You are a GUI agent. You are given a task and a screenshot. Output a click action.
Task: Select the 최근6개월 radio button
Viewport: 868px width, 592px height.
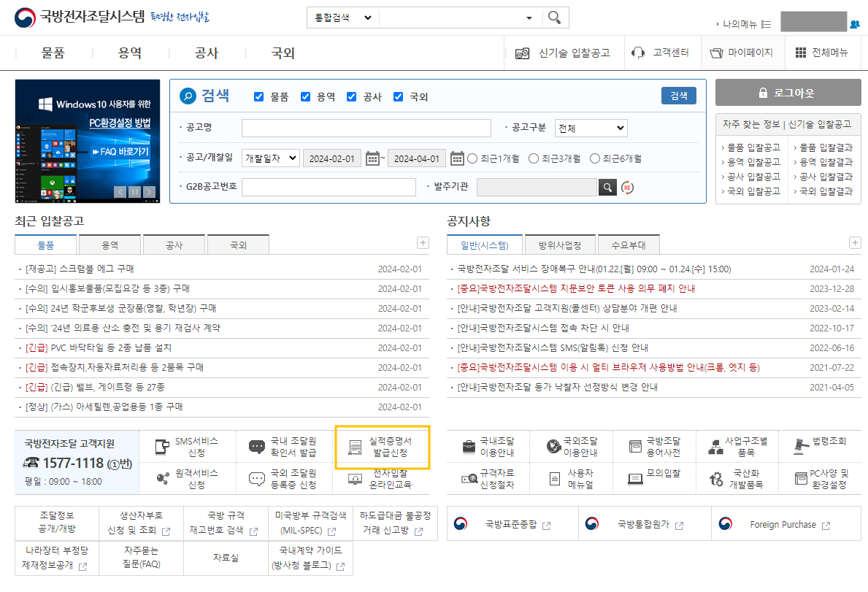595,159
